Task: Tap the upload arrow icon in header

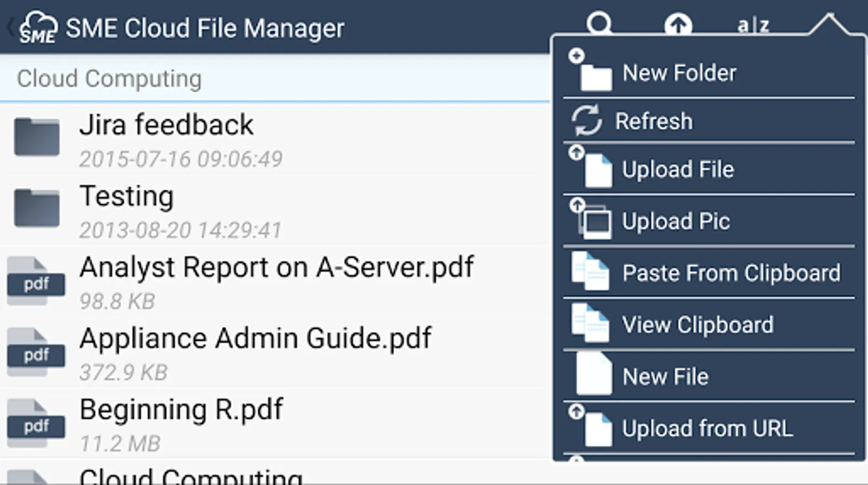Action: point(678,25)
